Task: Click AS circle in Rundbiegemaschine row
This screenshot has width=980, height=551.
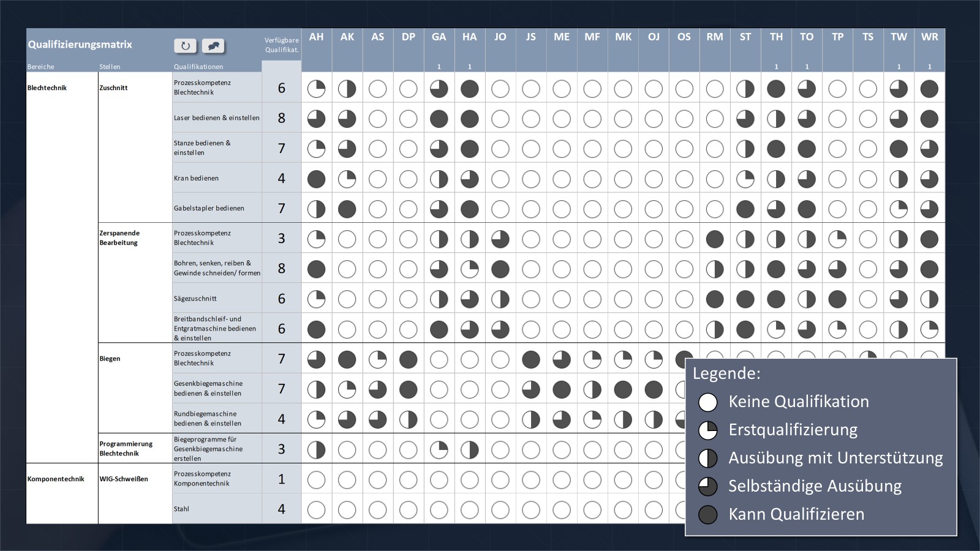Action: 377,419
